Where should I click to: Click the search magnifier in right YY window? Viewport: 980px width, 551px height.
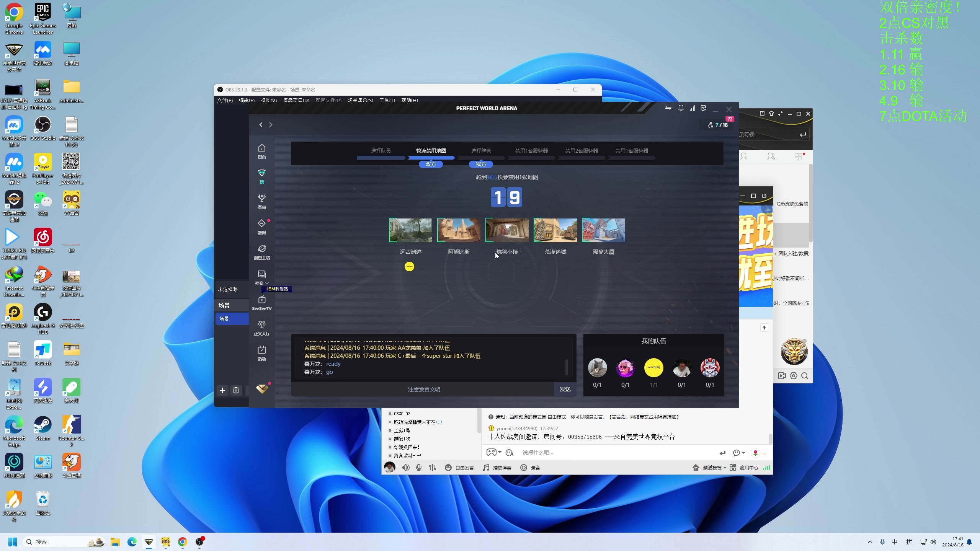point(805,376)
